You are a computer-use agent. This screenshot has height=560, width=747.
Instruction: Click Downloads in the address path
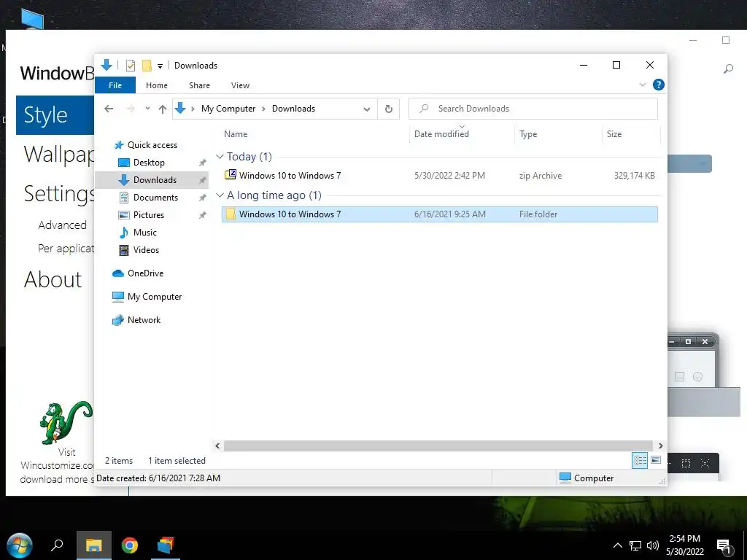tap(293, 109)
